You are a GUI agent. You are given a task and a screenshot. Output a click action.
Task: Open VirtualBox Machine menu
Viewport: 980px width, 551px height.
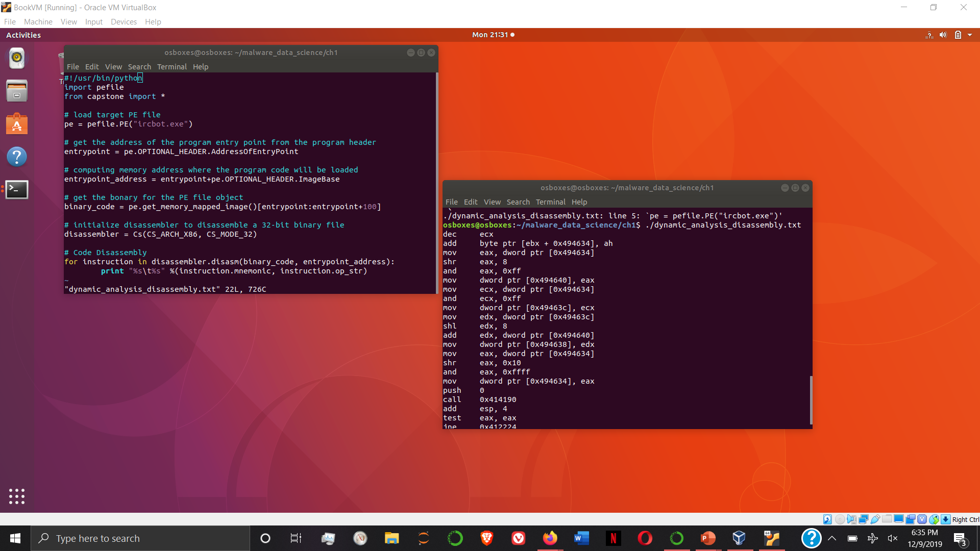pyautogui.click(x=38, y=22)
